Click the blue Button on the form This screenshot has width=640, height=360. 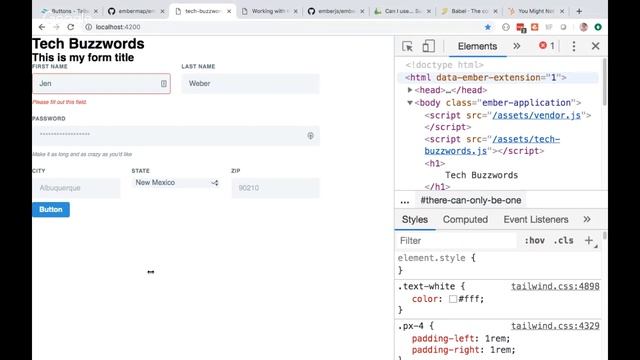(51, 210)
